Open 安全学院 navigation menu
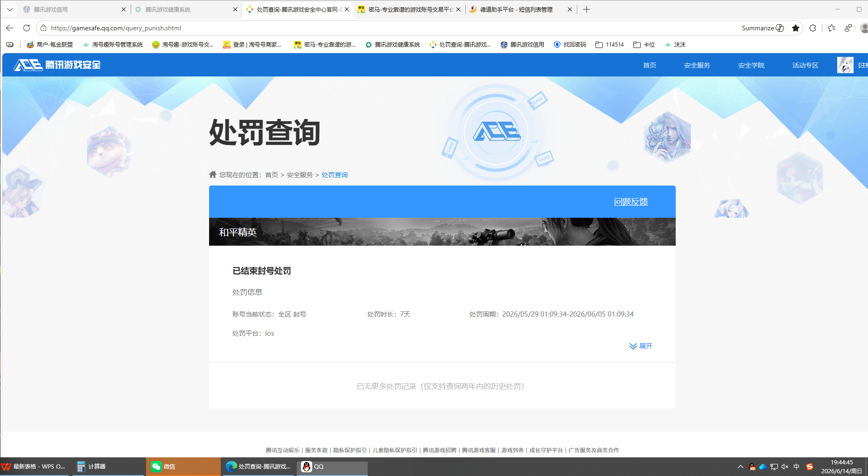The width and height of the screenshot is (868, 476). (x=751, y=65)
